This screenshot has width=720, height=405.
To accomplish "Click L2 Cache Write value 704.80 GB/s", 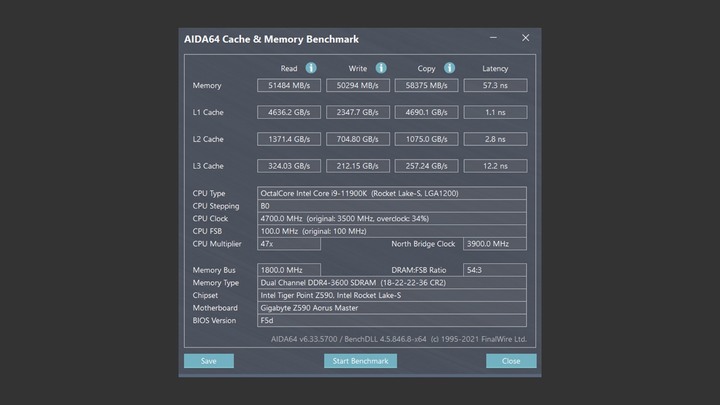I will (358, 139).
